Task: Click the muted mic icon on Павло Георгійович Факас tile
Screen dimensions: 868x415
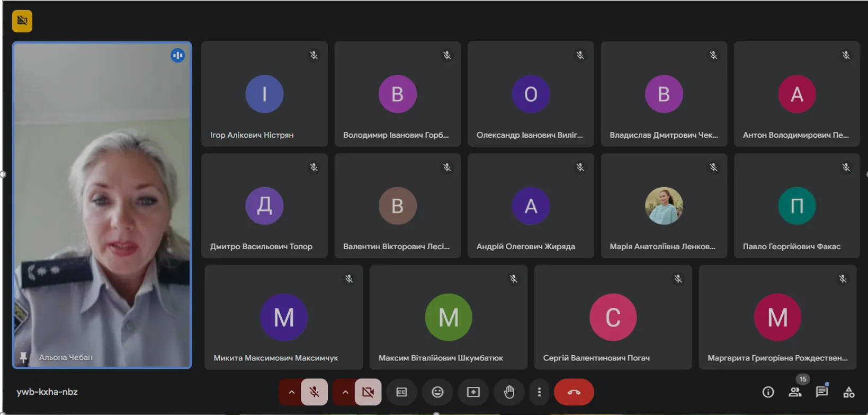Action: click(846, 167)
